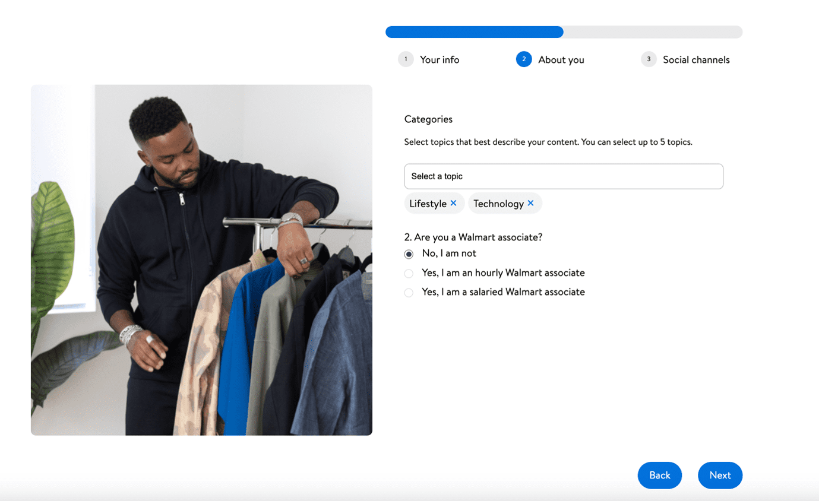Click the step 3 numbered circle
The image size is (822, 504).
tap(649, 59)
